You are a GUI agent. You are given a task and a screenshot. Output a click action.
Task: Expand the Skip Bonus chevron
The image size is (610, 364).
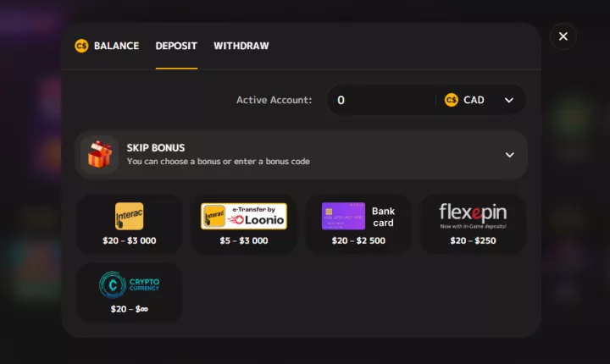[510, 155]
